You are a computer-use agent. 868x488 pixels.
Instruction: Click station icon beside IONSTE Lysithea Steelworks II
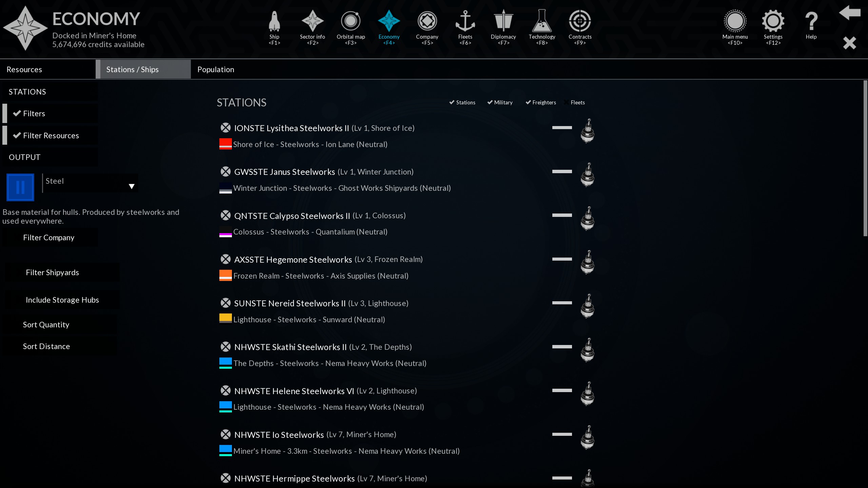click(x=588, y=131)
